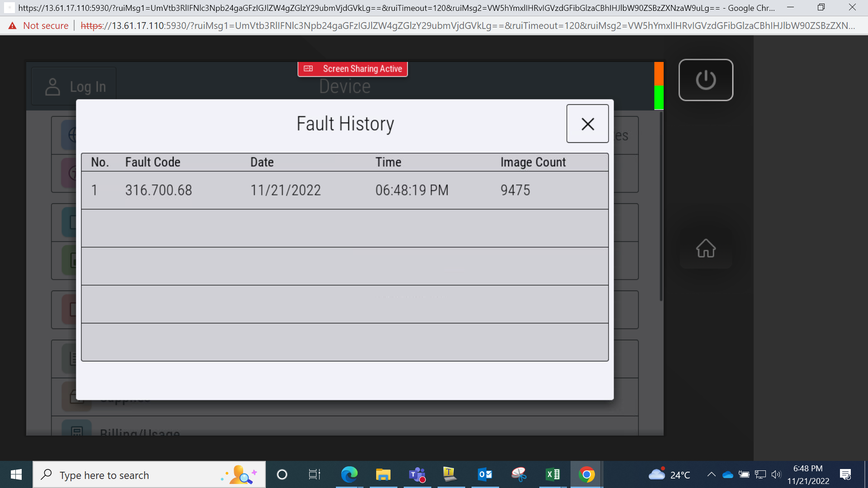Show hidden system tray icons
This screenshot has width=868, height=488.
coord(711,474)
